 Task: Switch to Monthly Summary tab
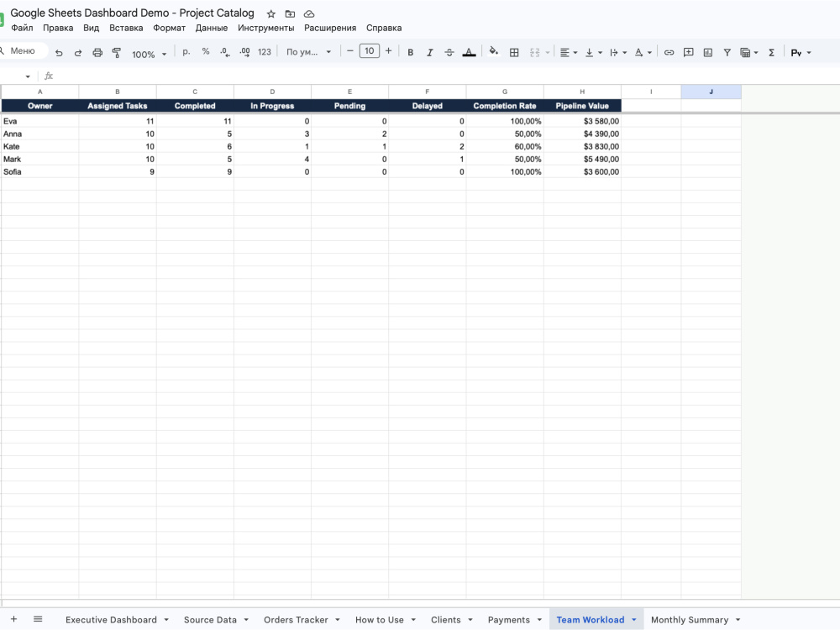pyautogui.click(x=690, y=619)
